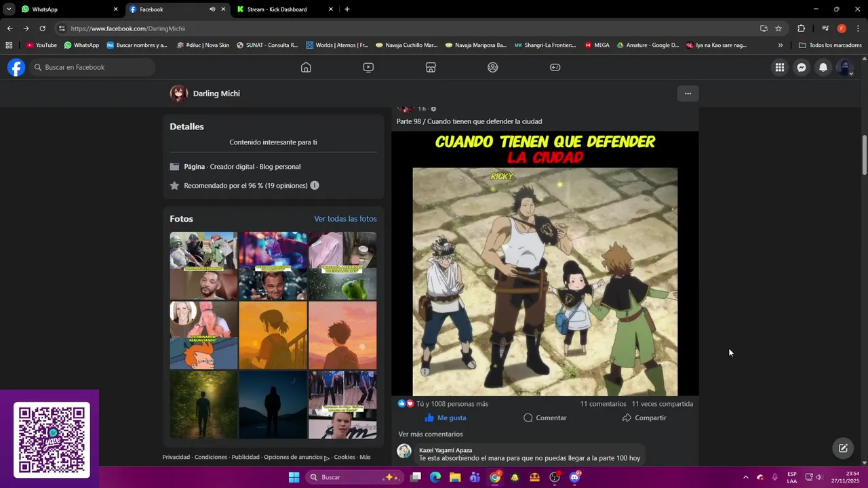
Task: Click the new message compose floating button
Action: point(843,448)
